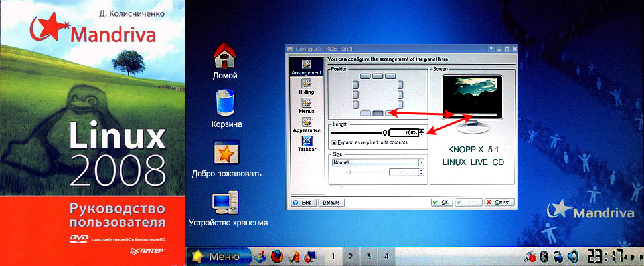Launch Firefox from the panel
The width and height of the screenshot is (644, 266).
click(x=277, y=257)
